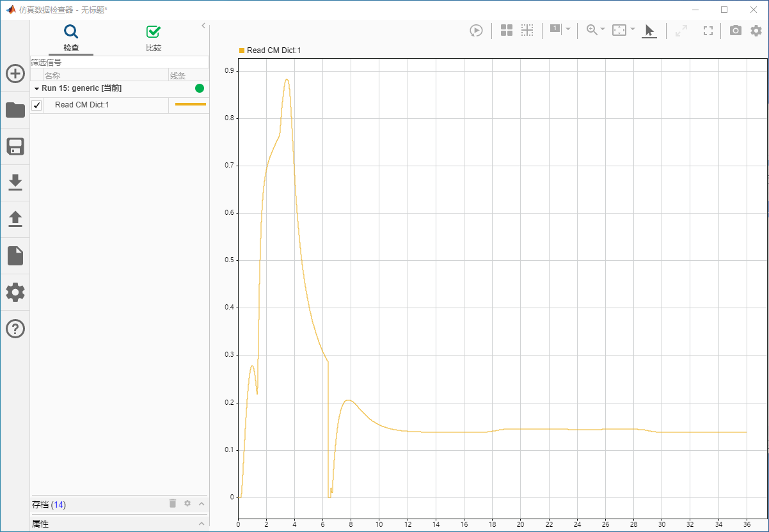Image resolution: width=769 pixels, height=532 pixels.
Task: Open the data cursor dropdown arrow
Action: pos(568,29)
